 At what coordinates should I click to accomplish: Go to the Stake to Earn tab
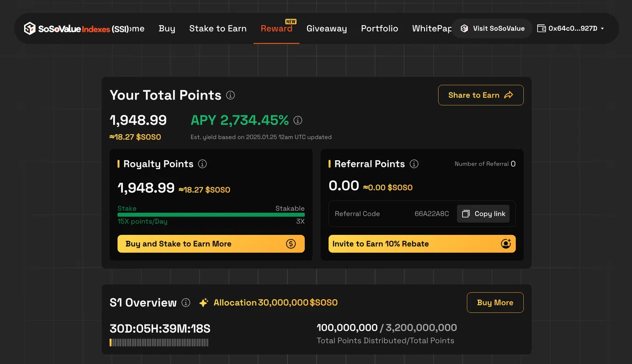click(x=218, y=28)
